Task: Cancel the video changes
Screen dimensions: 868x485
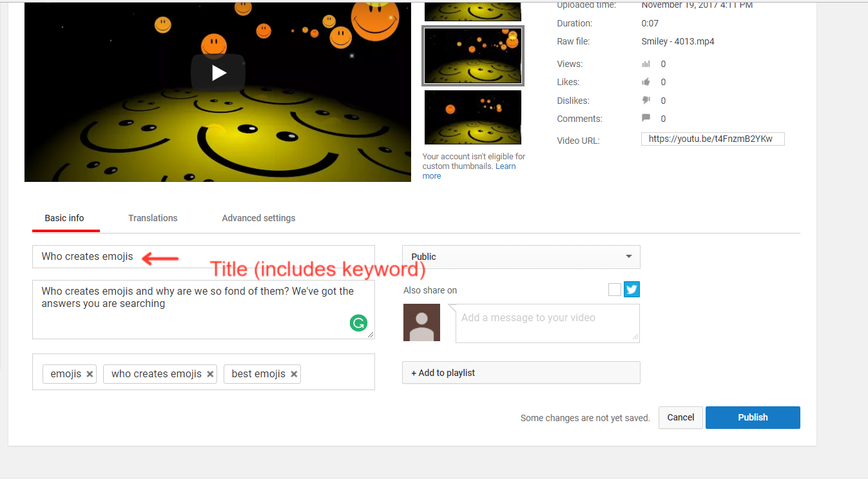Action: (x=680, y=417)
